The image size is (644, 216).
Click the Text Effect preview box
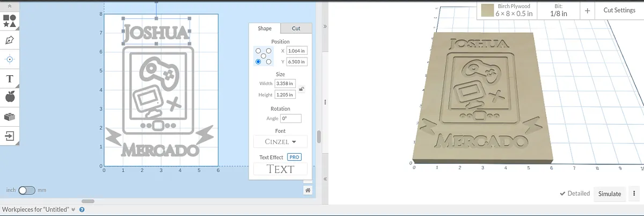point(280,169)
